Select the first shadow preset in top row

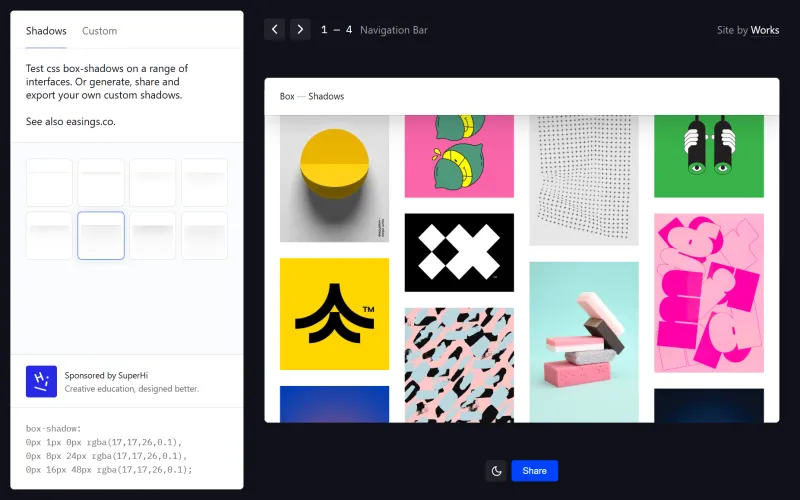pyautogui.click(x=49, y=182)
